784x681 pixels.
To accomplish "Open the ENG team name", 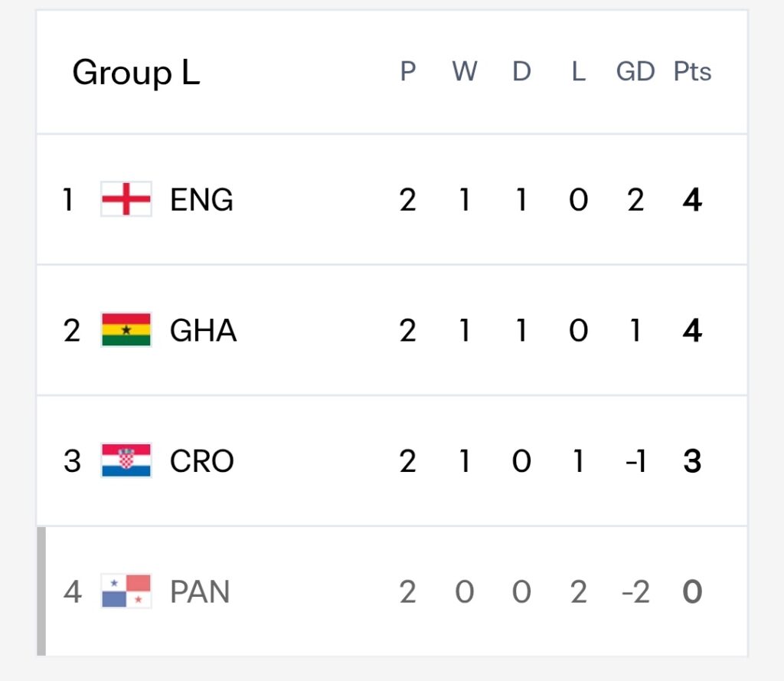I will (x=201, y=200).
